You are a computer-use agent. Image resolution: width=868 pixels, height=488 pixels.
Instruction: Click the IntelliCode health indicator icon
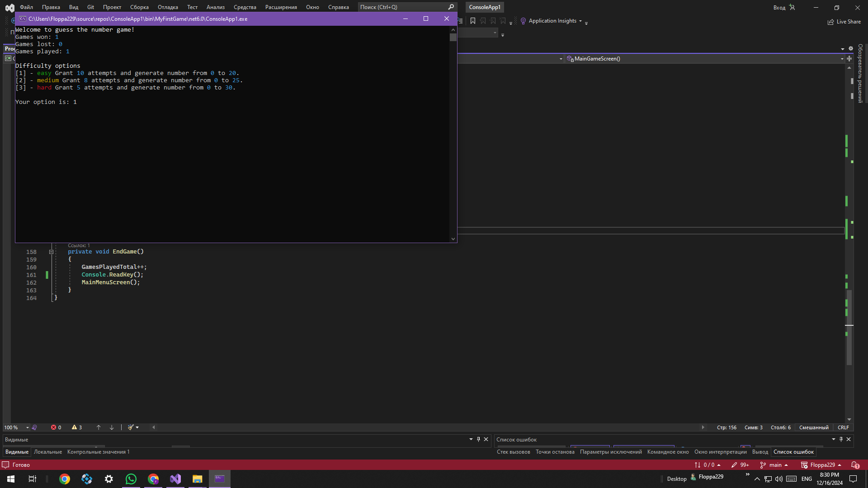[x=35, y=427]
